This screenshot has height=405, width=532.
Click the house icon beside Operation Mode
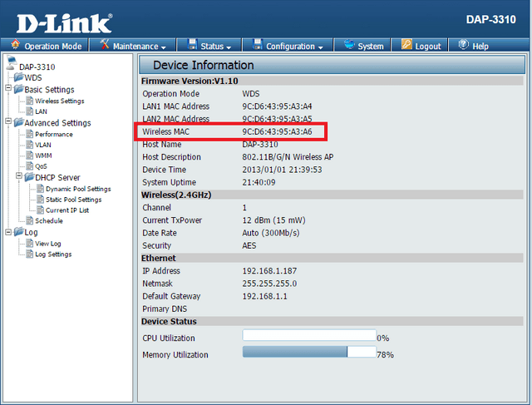[15, 44]
